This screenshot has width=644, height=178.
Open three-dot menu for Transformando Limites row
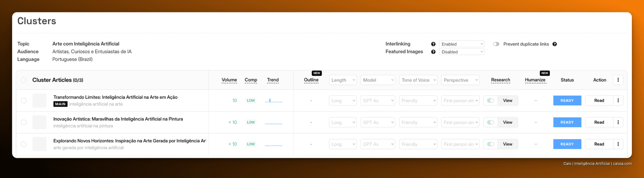[x=618, y=101]
